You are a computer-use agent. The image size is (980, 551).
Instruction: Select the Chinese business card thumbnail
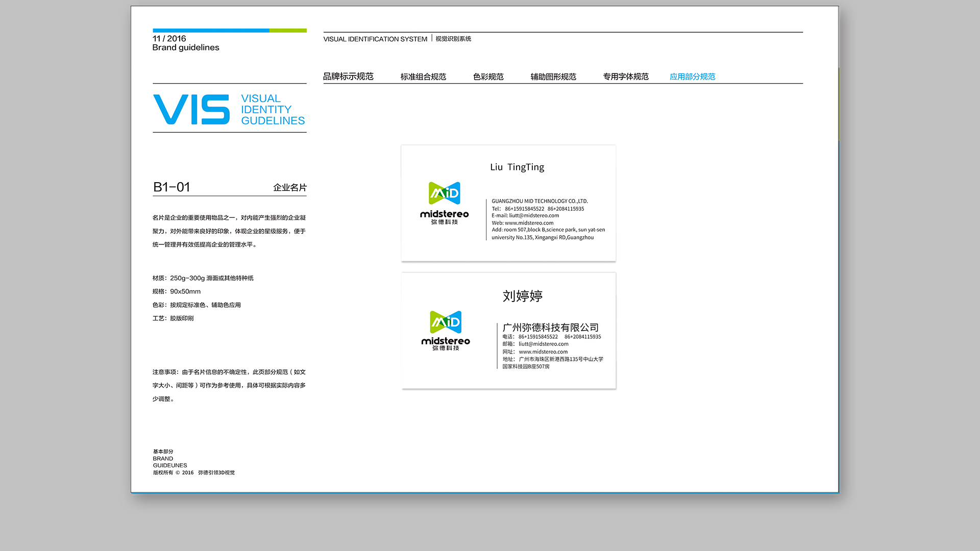tap(508, 331)
